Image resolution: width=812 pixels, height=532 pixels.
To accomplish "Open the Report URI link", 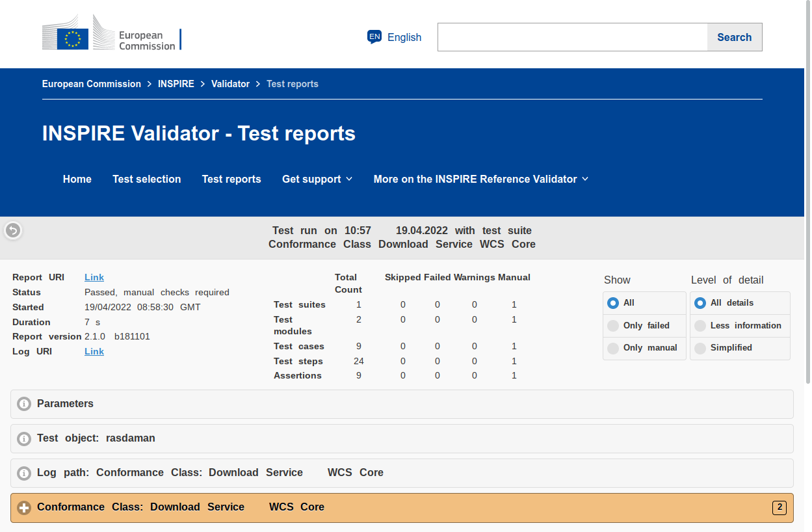I will 94,277.
